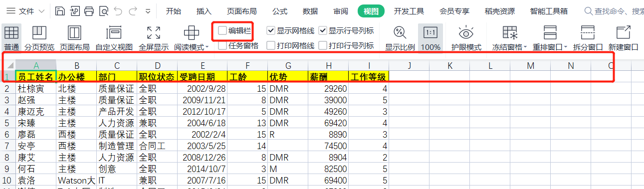
Task: Turn on 阅读模式 reading mode icon
Action: pos(191,33)
